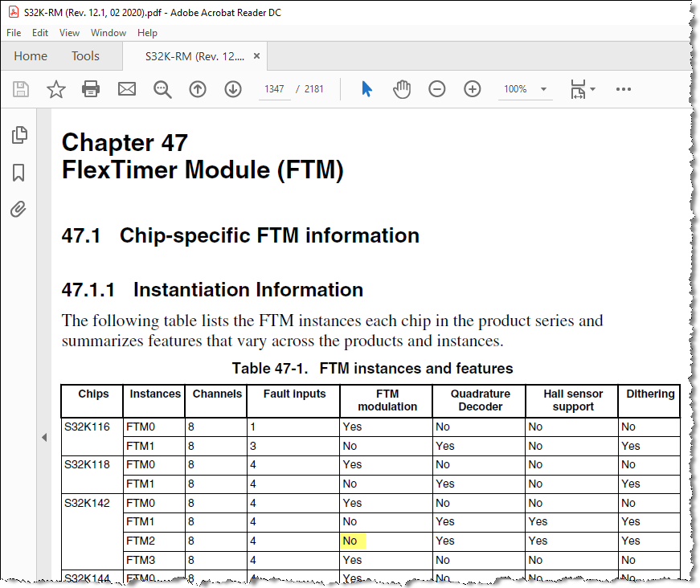Image resolution: width=700 pixels, height=588 pixels.
Task: Click the total pages 2181 label
Action: coord(314,89)
